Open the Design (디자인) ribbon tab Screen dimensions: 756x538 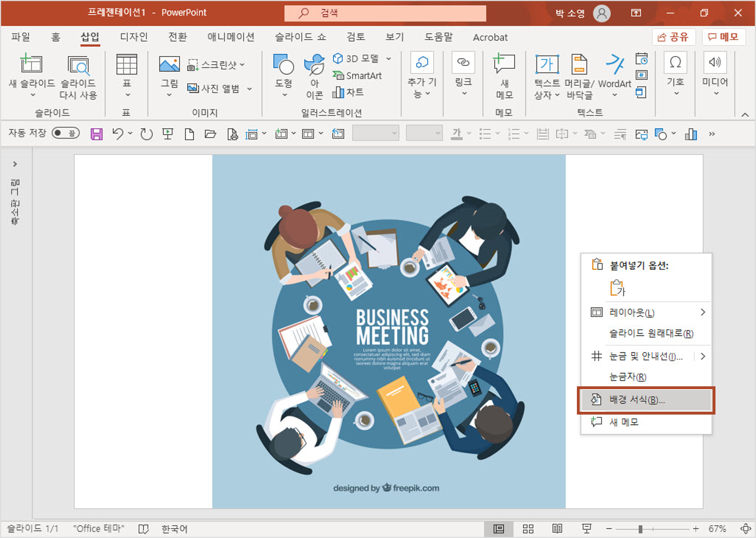[134, 37]
